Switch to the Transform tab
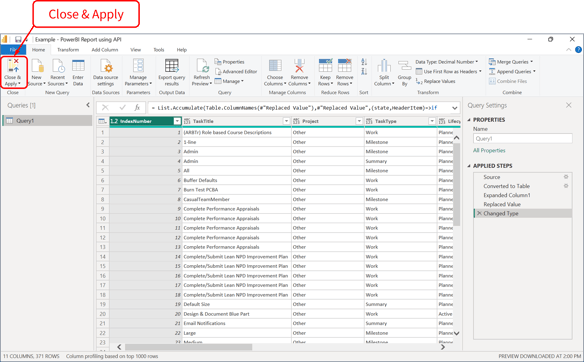The image size is (584, 362). pos(68,50)
